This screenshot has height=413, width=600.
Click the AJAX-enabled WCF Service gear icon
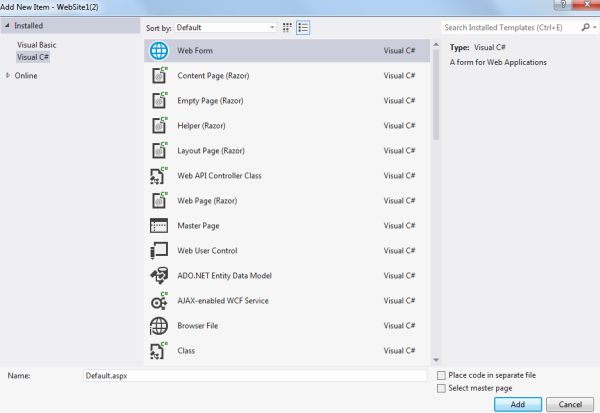pyautogui.click(x=159, y=301)
